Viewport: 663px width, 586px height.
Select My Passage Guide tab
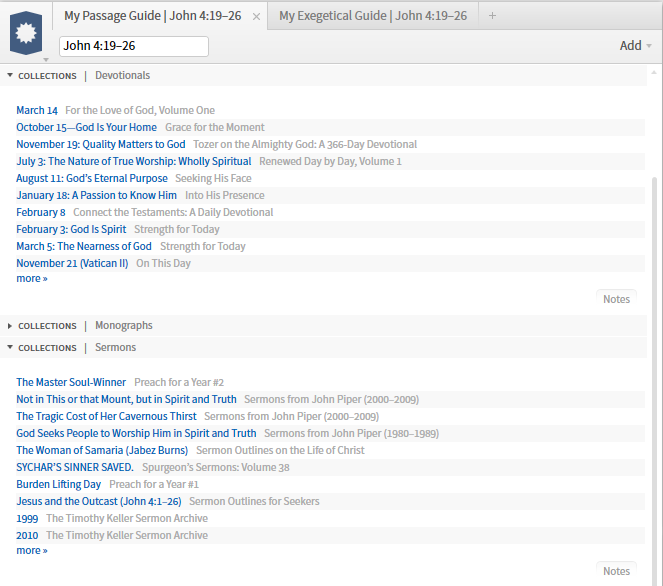click(153, 16)
